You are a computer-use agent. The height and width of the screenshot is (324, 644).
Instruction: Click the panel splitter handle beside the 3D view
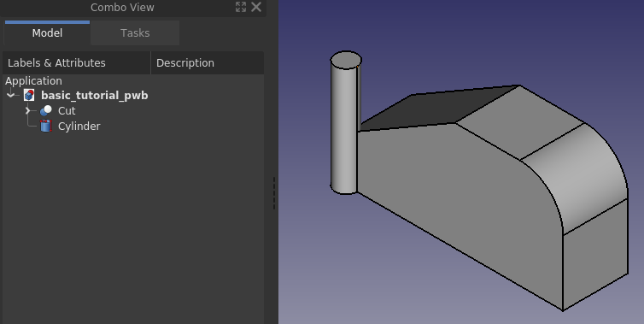274,193
